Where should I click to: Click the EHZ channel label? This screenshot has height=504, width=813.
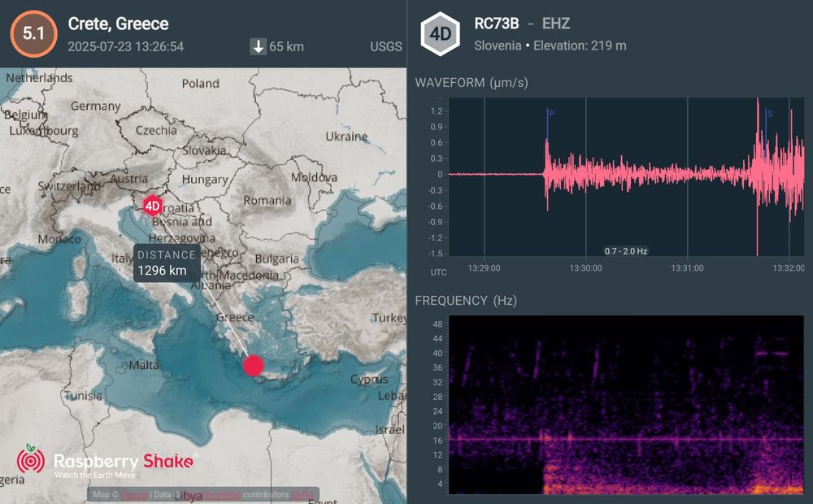click(556, 24)
